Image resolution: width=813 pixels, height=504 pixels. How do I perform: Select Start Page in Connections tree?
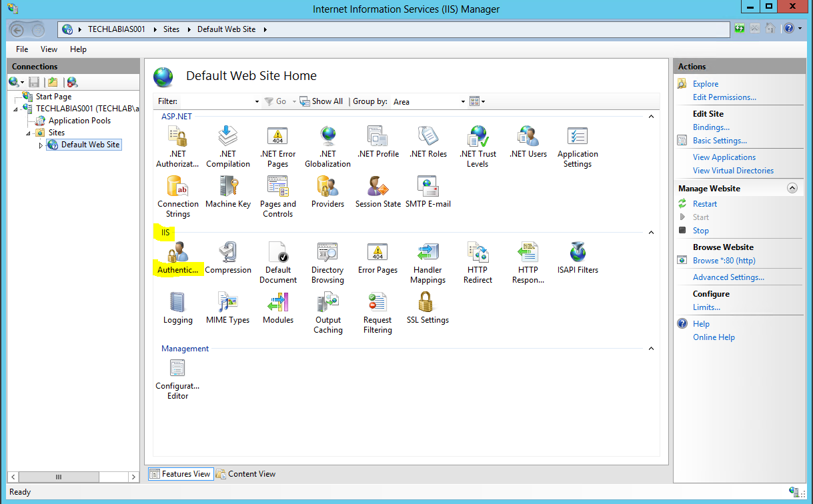pos(53,97)
